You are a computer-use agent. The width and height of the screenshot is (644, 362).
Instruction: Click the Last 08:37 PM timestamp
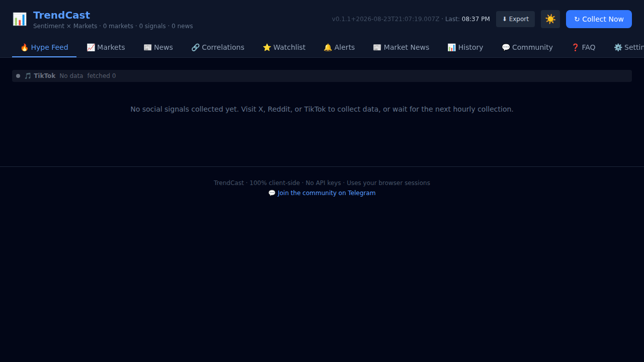[x=467, y=19]
